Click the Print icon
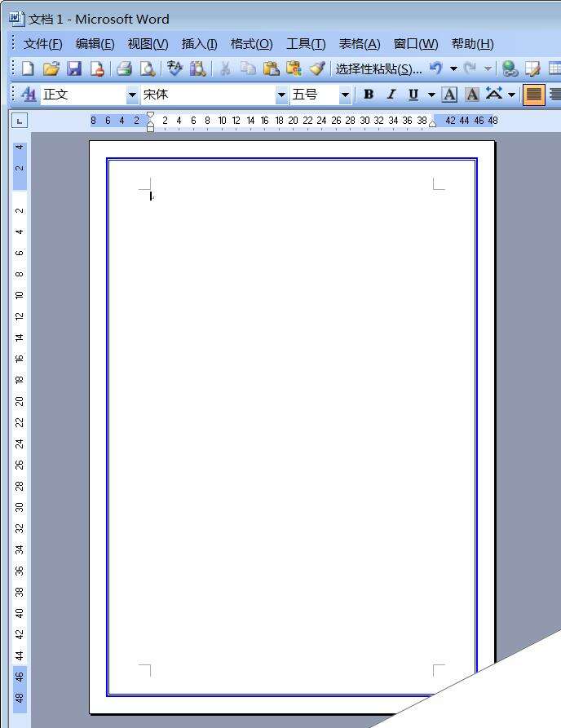The width and height of the screenshot is (561, 728). click(x=125, y=68)
